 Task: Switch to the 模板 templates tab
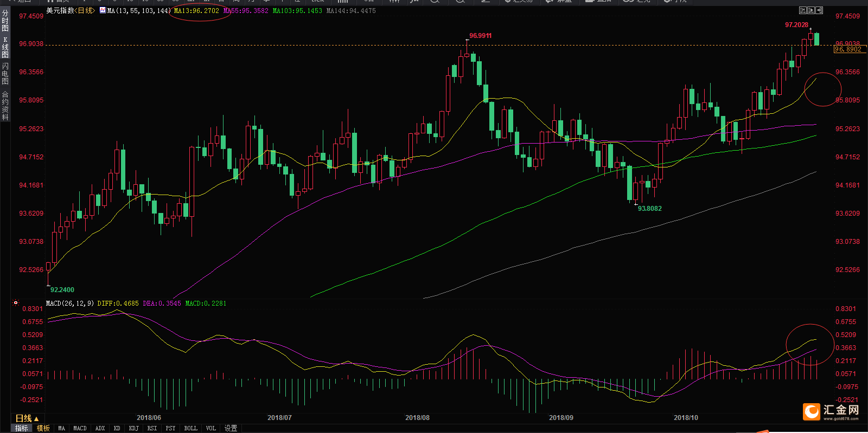tap(43, 428)
